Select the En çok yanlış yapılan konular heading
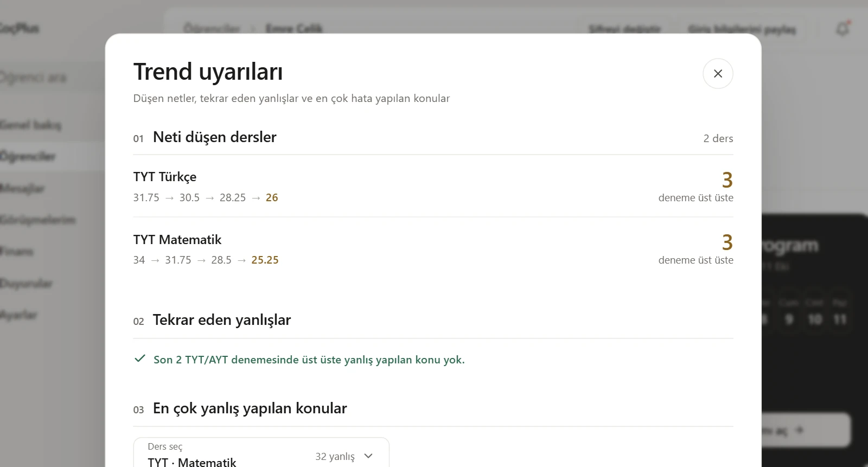The image size is (868, 467). pyautogui.click(x=250, y=408)
